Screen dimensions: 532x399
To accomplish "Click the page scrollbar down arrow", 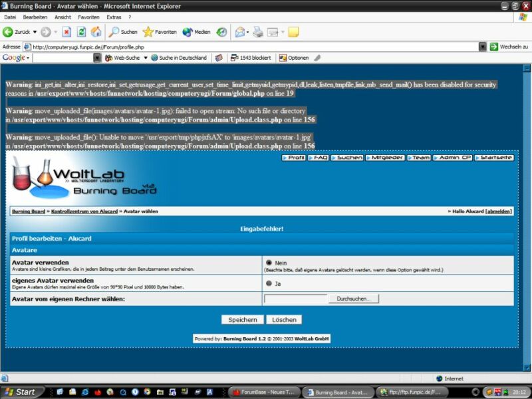I will coord(527,368).
